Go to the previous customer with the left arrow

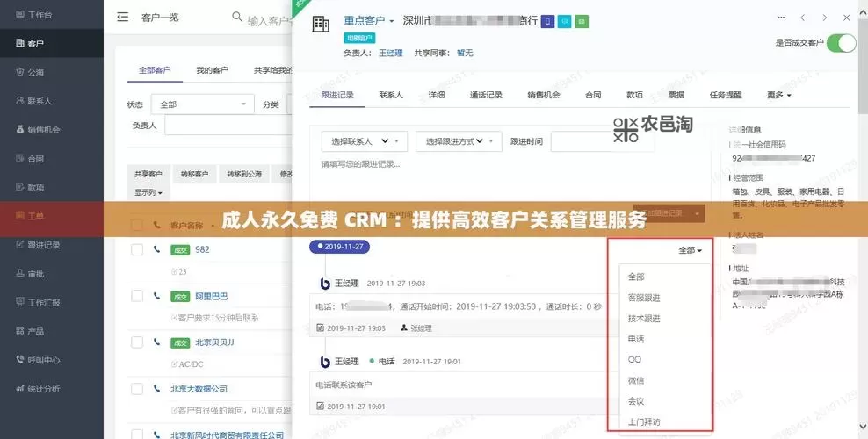pos(803,18)
